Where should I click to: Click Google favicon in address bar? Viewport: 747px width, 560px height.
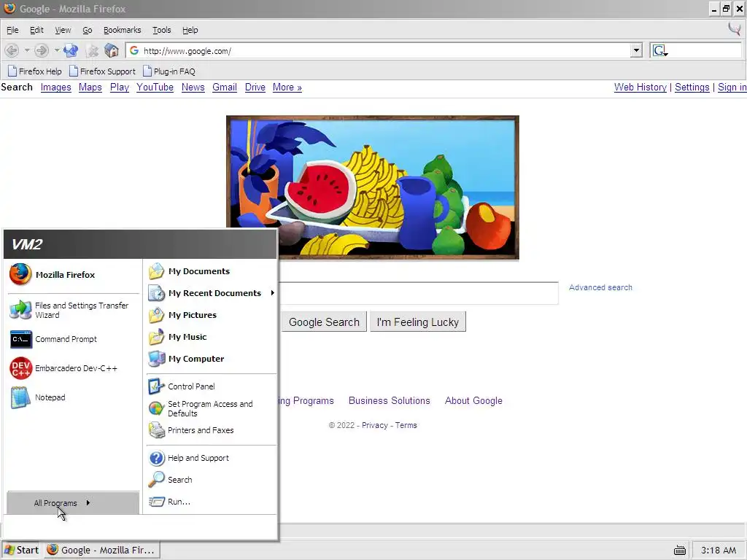134,50
